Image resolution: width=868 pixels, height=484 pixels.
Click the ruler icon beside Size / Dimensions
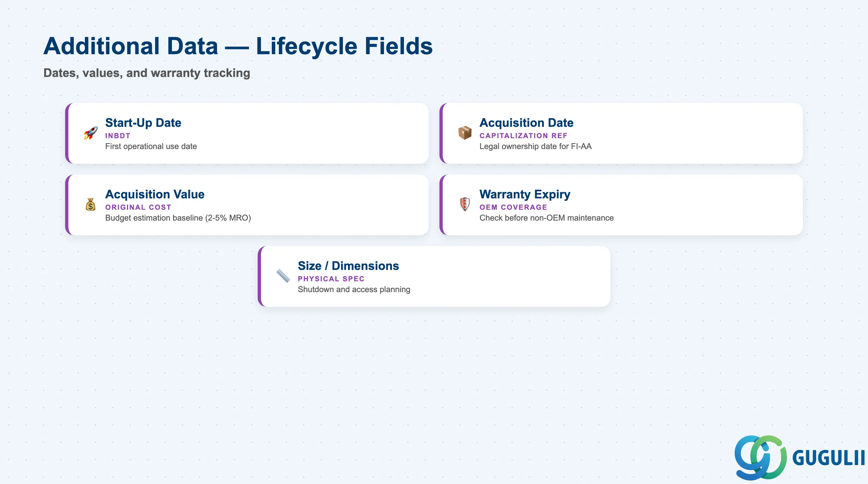click(x=283, y=276)
